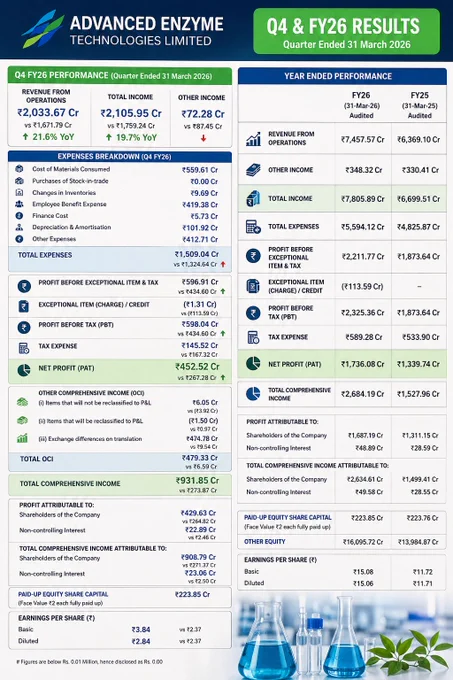This screenshot has height=680, width=453.
Task: Click the year-ended Total Income icon
Action: 253,198
